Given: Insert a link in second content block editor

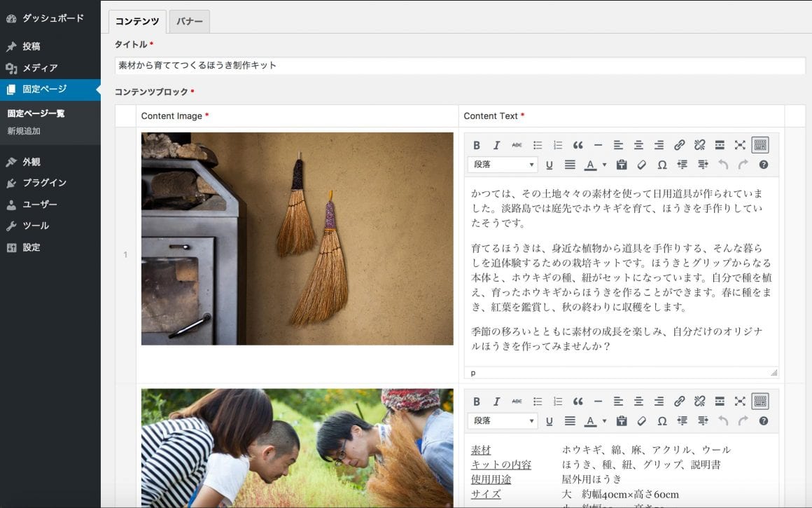Looking at the screenshot, I should coord(680,401).
